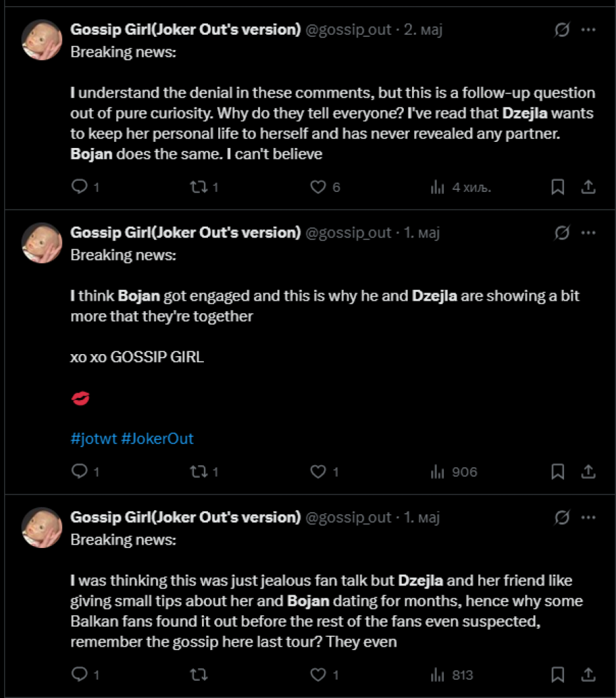Click the #jotwt hashtag
Viewport: 616px width, 698px height.
tap(93, 438)
